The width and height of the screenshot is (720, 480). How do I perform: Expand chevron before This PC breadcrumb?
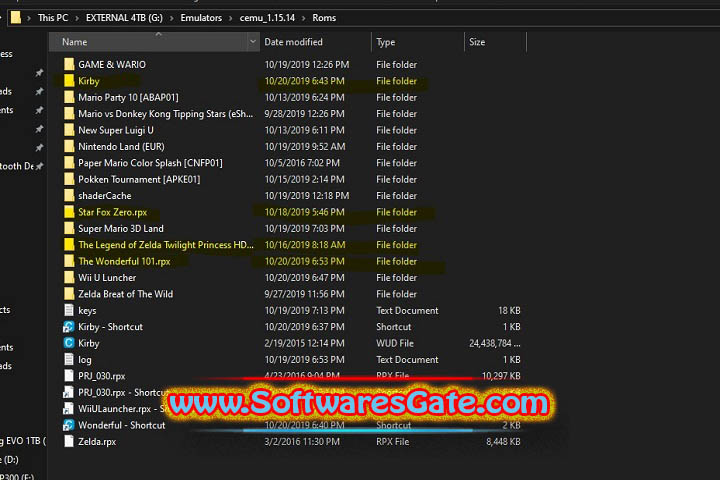[x=28, y=18]
